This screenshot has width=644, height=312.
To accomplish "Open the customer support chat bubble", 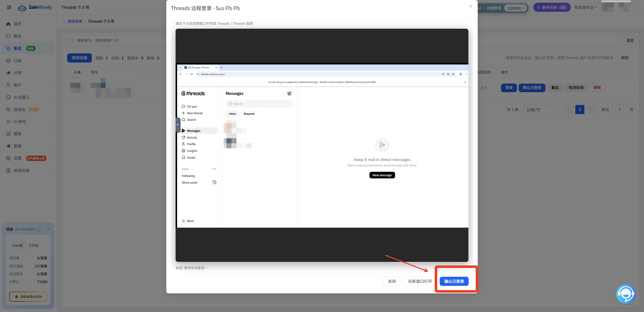I will click(x=626, y=294).
